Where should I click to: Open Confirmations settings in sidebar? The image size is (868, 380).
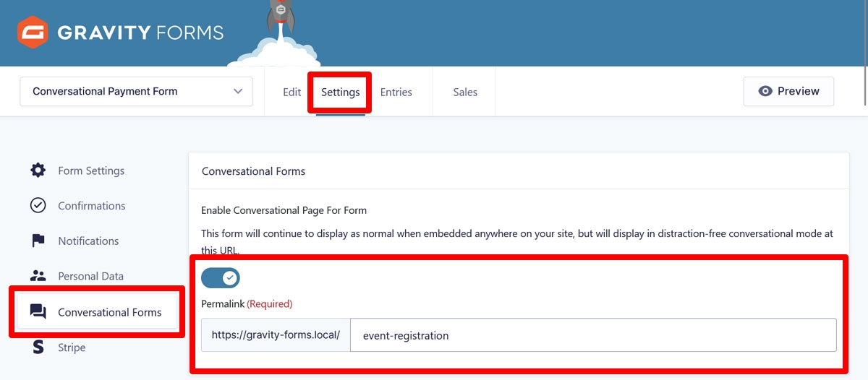tap(93, 206)
